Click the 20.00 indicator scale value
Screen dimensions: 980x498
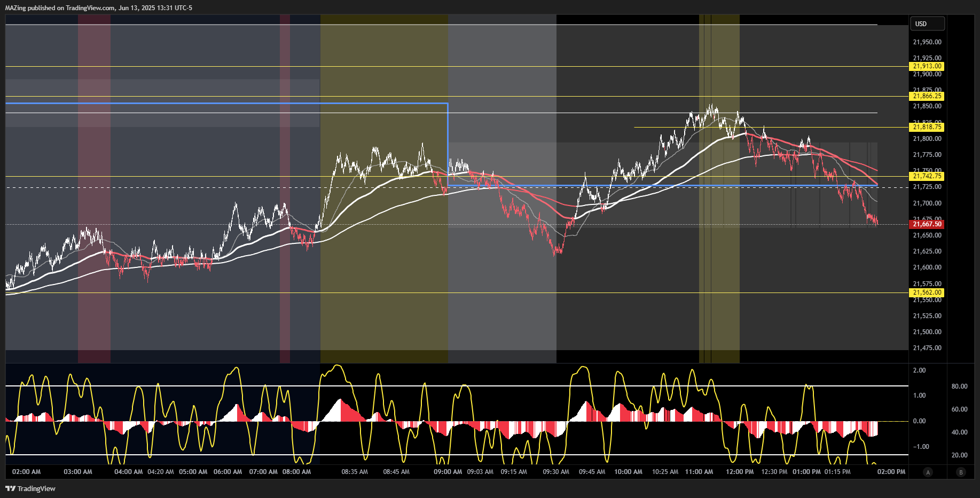pos(959,455)
